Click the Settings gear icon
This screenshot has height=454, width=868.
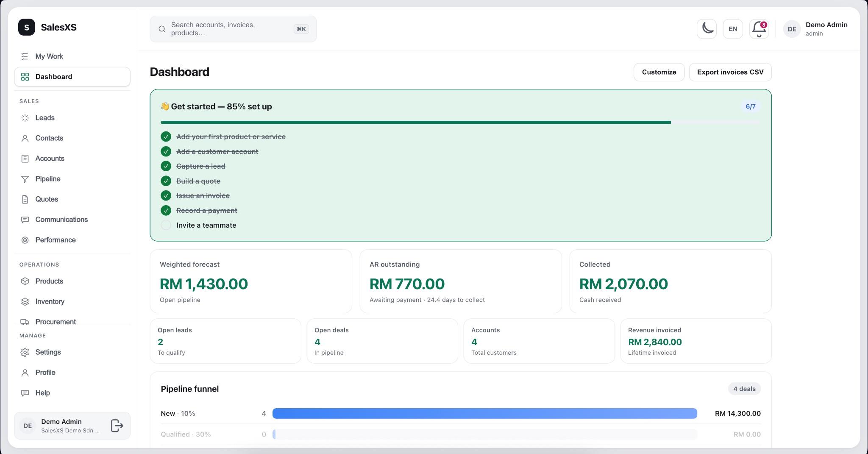point(25,352)
